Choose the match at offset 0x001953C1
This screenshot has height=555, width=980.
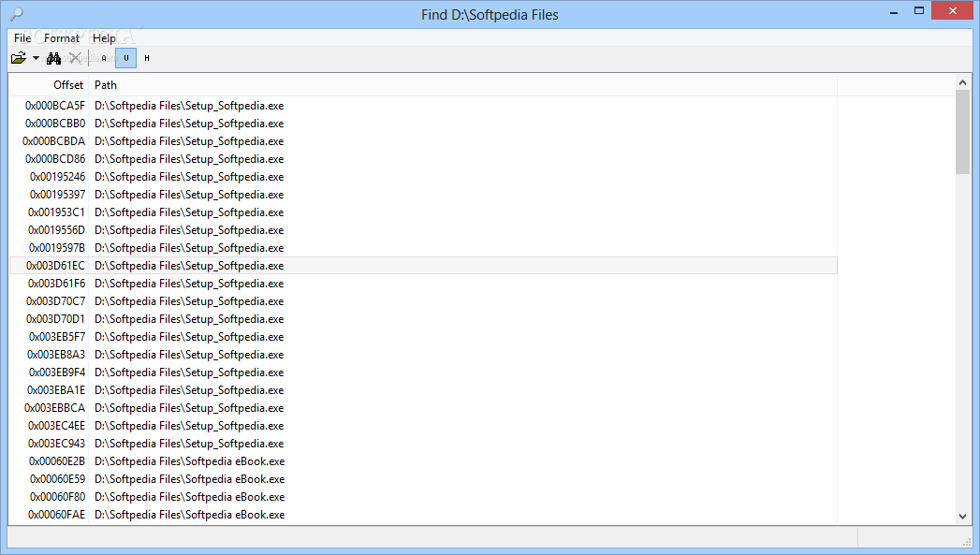point(423,212)
